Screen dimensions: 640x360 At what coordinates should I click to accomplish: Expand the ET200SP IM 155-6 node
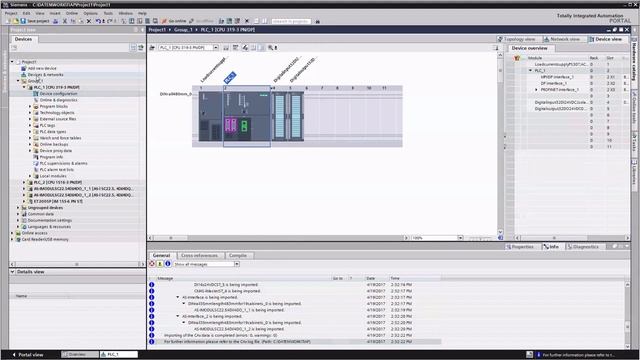24,201
